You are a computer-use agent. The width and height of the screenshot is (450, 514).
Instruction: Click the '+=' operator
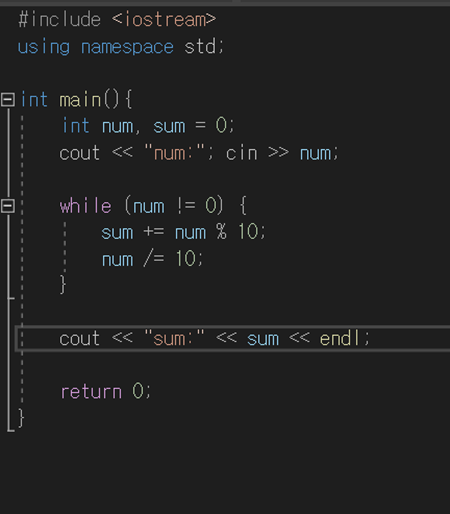coord(153,232)
